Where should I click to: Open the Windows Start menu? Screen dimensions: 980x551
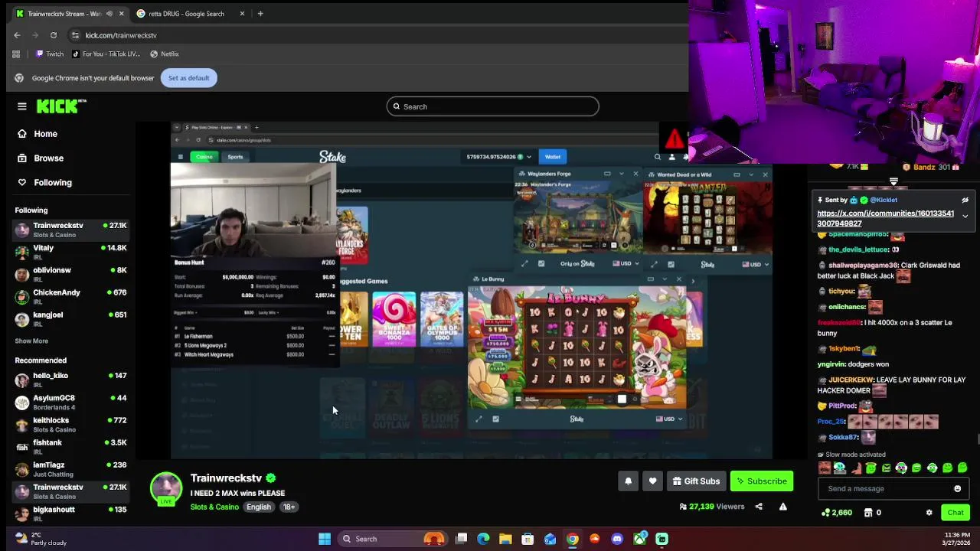[325, 539]
